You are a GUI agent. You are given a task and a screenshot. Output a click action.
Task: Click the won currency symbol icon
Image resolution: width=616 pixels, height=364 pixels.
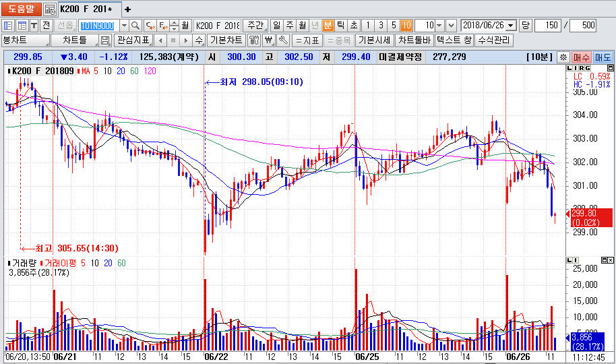270,40
